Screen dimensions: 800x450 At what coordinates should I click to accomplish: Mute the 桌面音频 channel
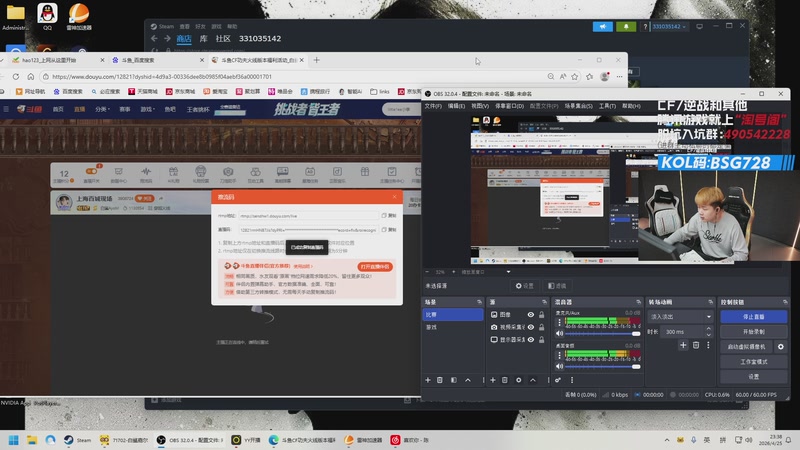point(559,366)
